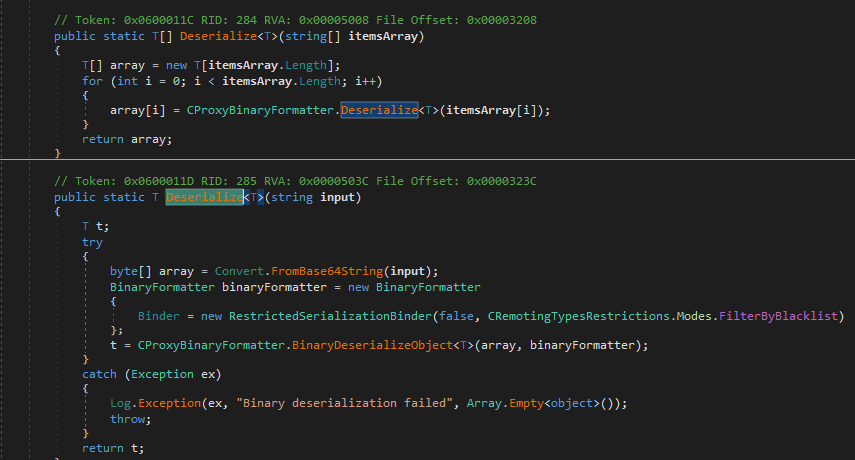Click the 'byte' keyword in byte[] array
This screenshot has width=855, height=460.
124,271
